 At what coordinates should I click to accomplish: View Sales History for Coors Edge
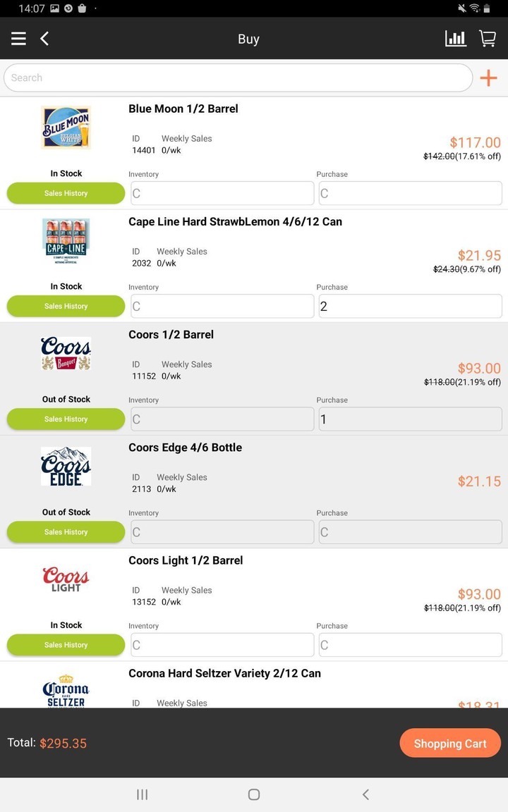click(x=66, y=532)
